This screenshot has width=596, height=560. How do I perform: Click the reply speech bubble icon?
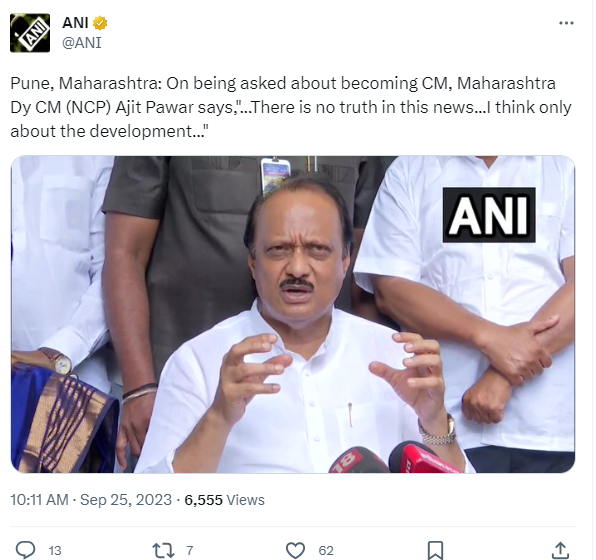pos(25,550)
